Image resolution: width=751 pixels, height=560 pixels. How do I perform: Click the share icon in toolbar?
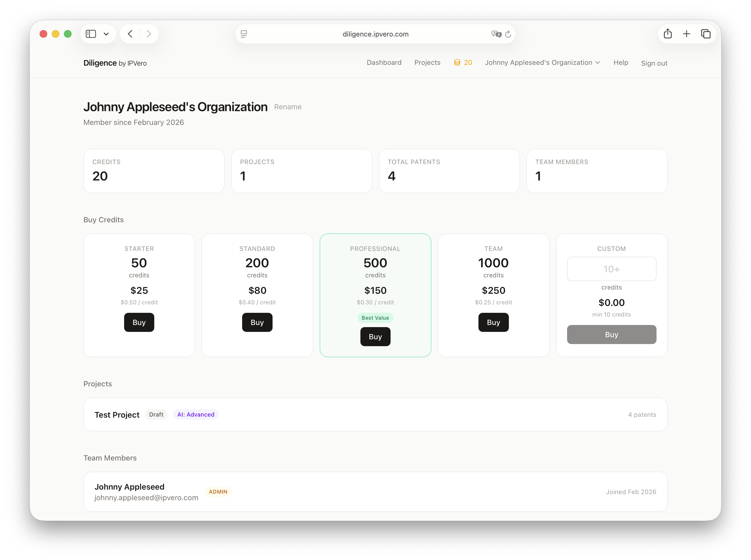click(x=668, y=34)
